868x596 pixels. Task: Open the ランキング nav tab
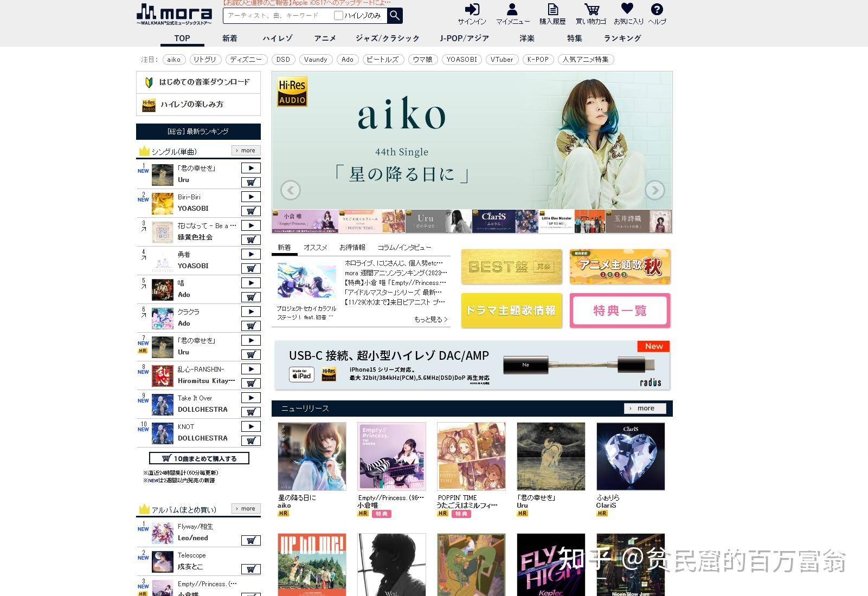click(x=622, y=38)
